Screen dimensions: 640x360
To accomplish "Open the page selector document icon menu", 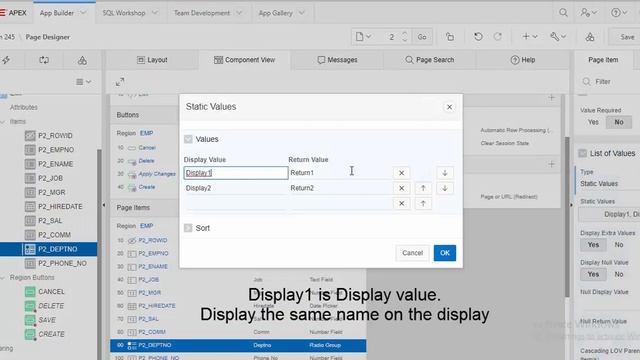I will (363, 37).
